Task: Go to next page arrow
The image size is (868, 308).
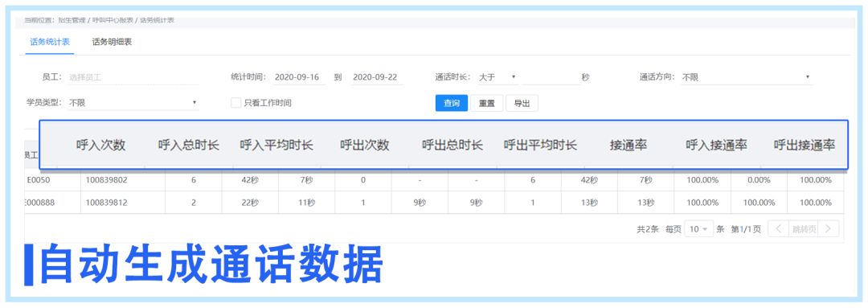Action: pyautogui.click(x=829, y=228)
